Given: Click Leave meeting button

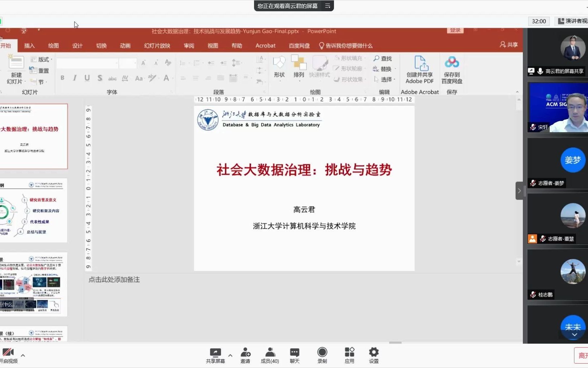Looking at the screenshot, I should click(x=581, y=356).
